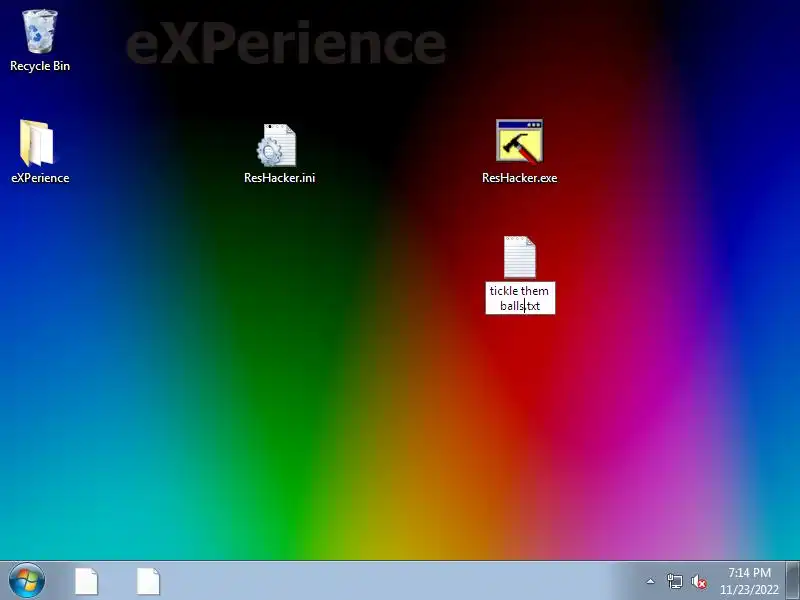Click the text file icon being renamed
800x600 pixels.
(520, 257)
